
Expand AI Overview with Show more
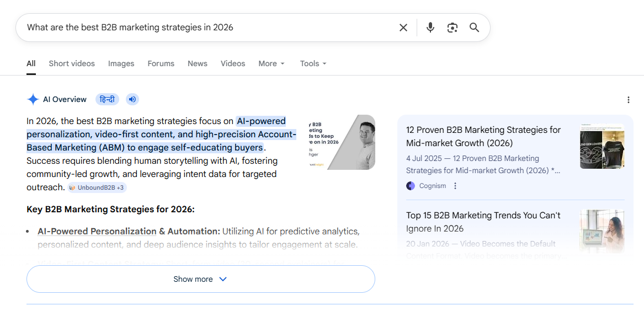click(200, 279)
